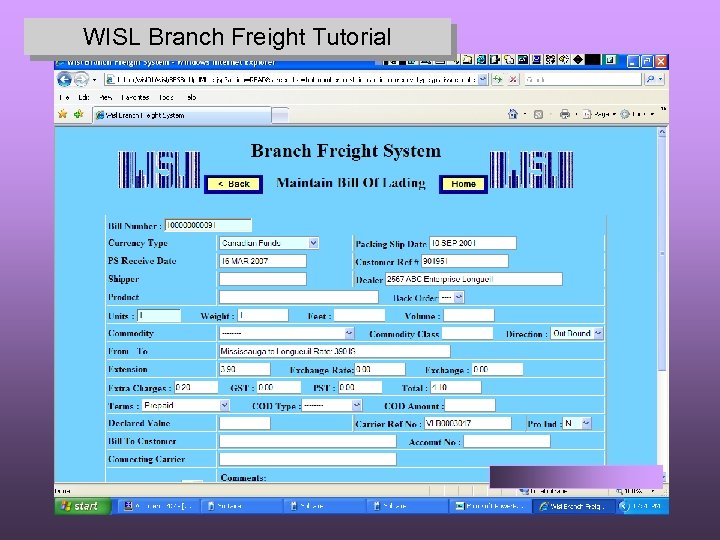
Task: Click the Shipper input field
Action: coord(263,279)
